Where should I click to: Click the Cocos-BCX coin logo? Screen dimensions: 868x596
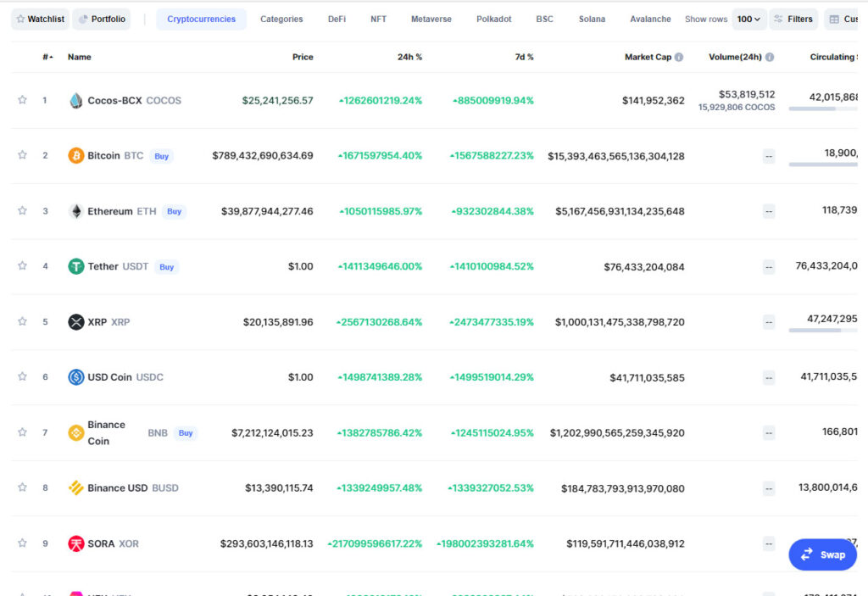click(x=75, y=100)
